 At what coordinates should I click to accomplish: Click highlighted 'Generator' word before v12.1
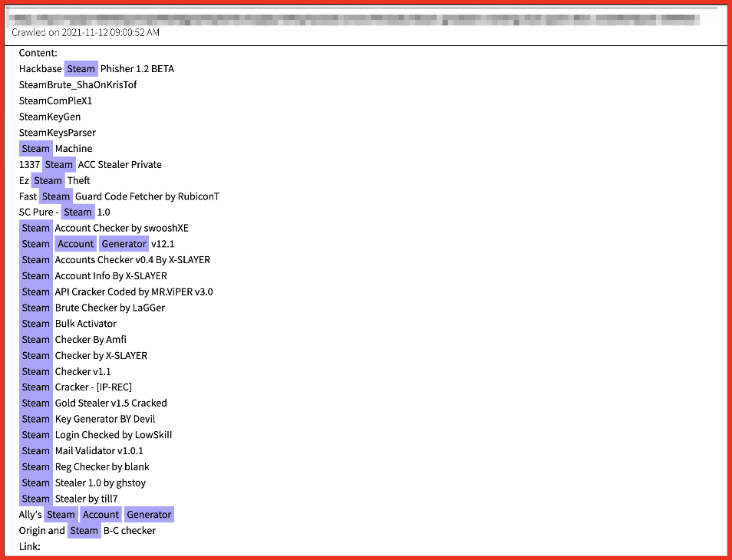(124, 244)
